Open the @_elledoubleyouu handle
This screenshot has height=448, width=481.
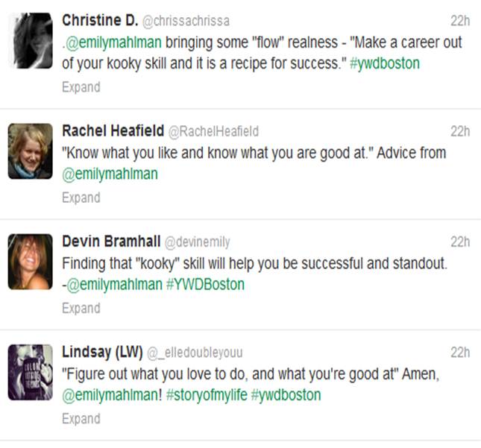click(195, 353)
